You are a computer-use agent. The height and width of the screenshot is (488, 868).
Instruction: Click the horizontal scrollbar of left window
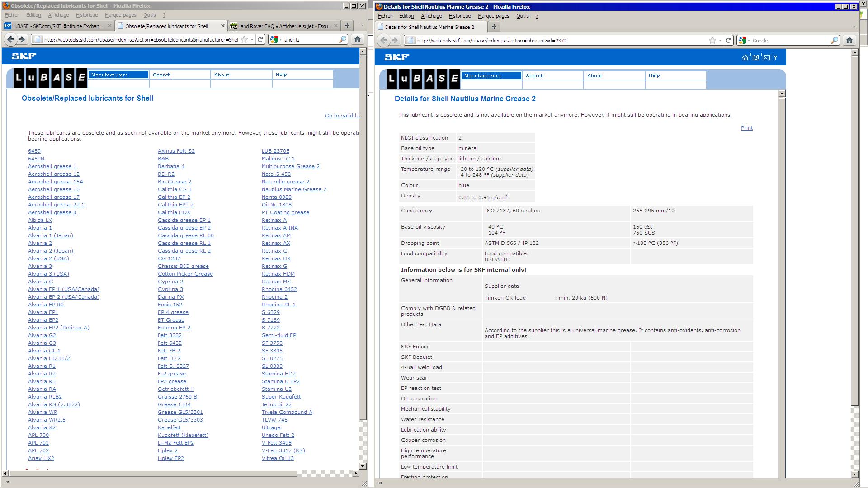(151, 474)
